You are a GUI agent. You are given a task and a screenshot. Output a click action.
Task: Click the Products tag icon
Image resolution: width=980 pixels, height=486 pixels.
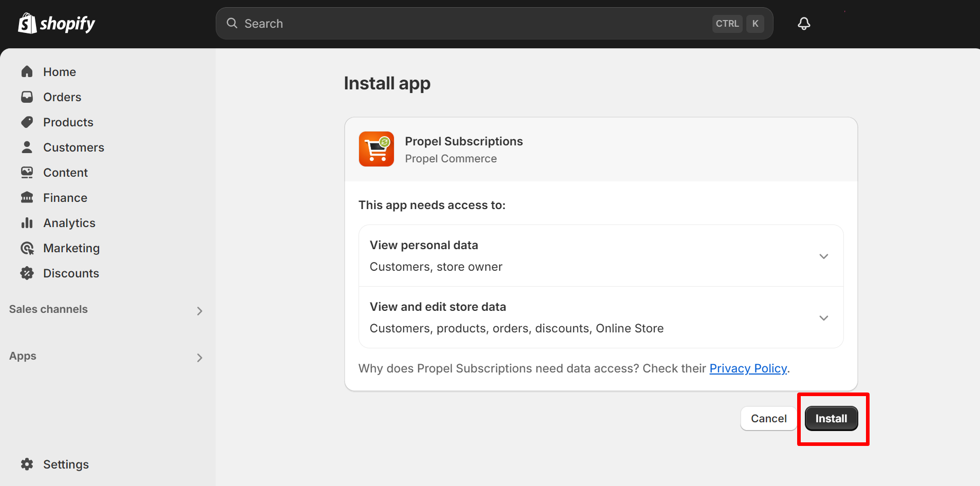click(27, 122)
